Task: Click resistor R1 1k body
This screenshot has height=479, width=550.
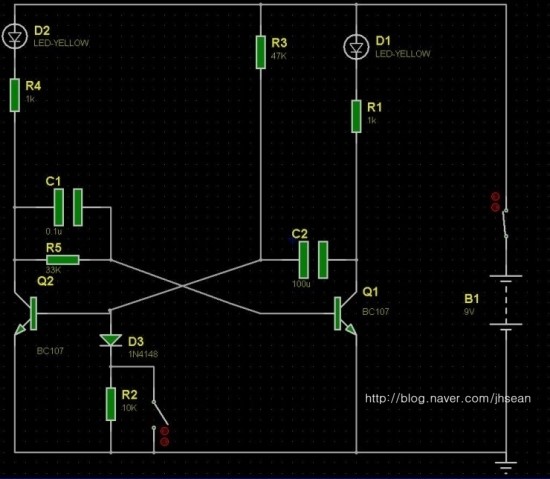Action: (356, 116)
